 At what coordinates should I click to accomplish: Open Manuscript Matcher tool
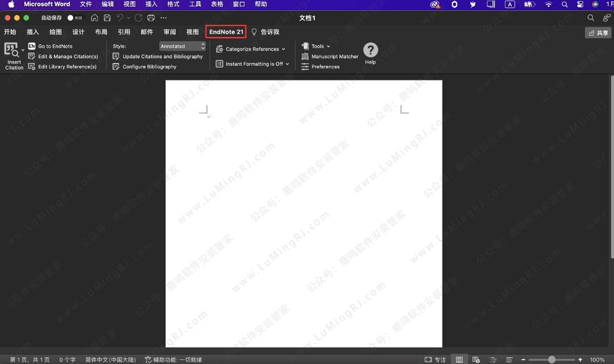[334, 57]
